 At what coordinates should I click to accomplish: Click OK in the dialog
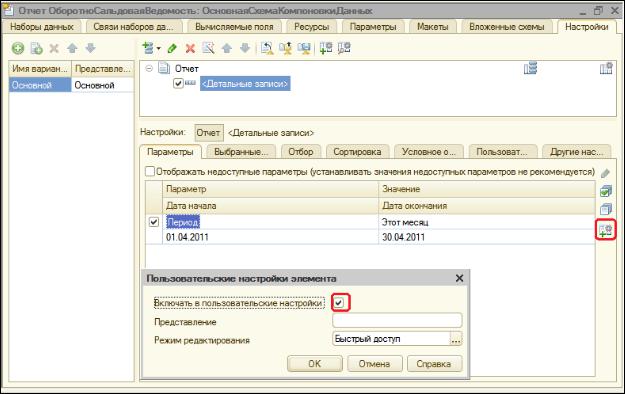click(314, 364)
